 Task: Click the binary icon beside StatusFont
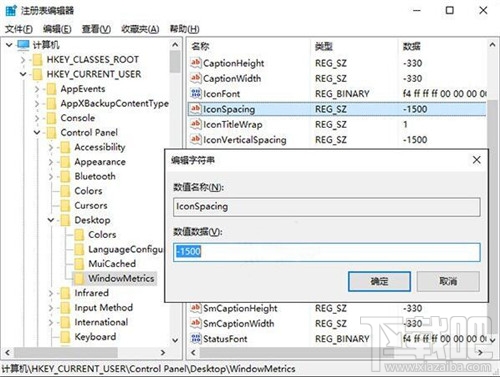[x=195, y=339]
